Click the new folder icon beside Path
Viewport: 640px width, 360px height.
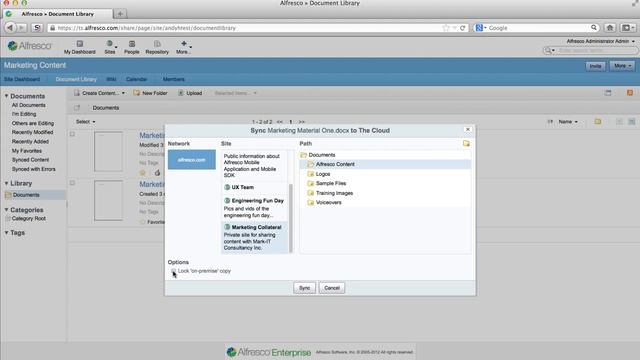[466, 144]
